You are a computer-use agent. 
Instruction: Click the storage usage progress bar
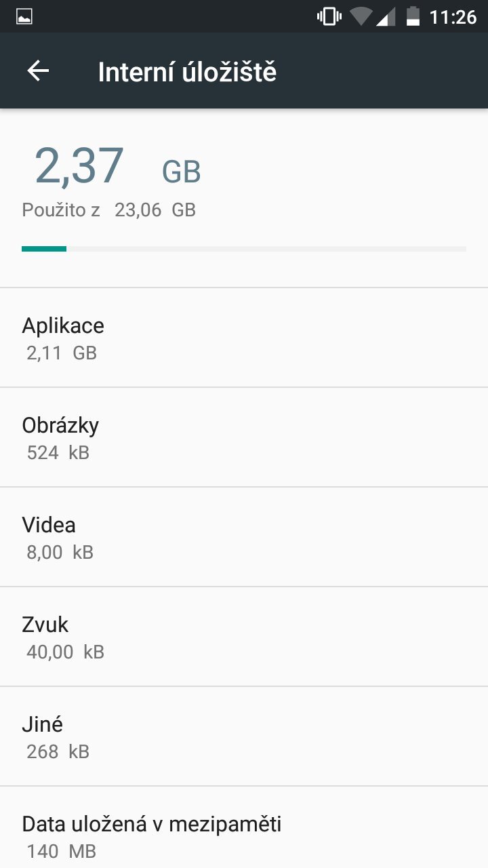244,249
